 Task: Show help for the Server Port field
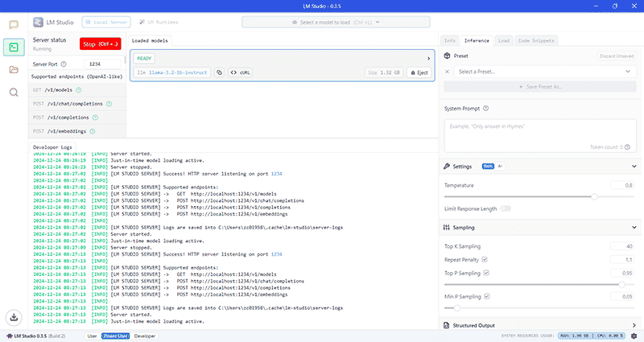64,64
